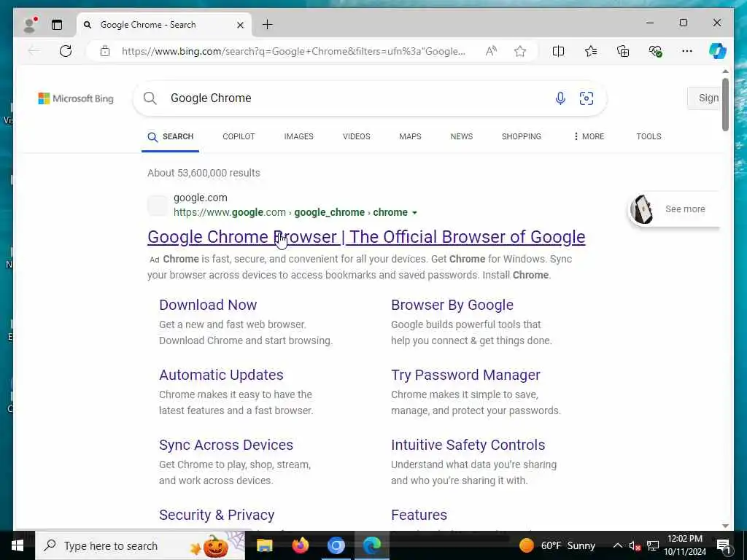Switch to the MAPS tab
This screenshot has width=747, height=560.
click(x=410, y=136)
